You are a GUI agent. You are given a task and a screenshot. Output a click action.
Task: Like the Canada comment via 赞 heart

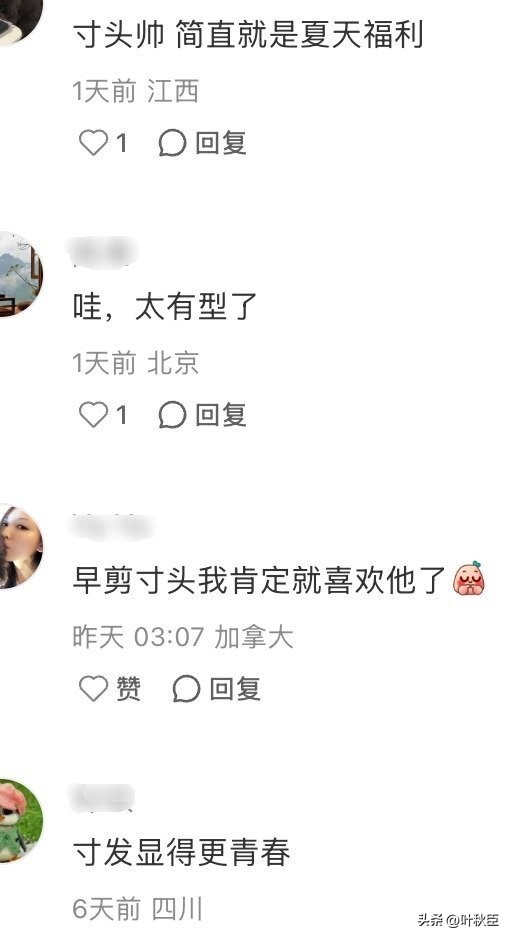point(93,689)
